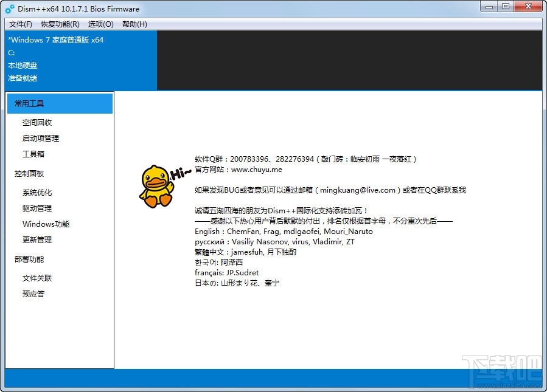Open the 空间回收 space recovery tool
The image size is (547, 392).
point(37,122)
